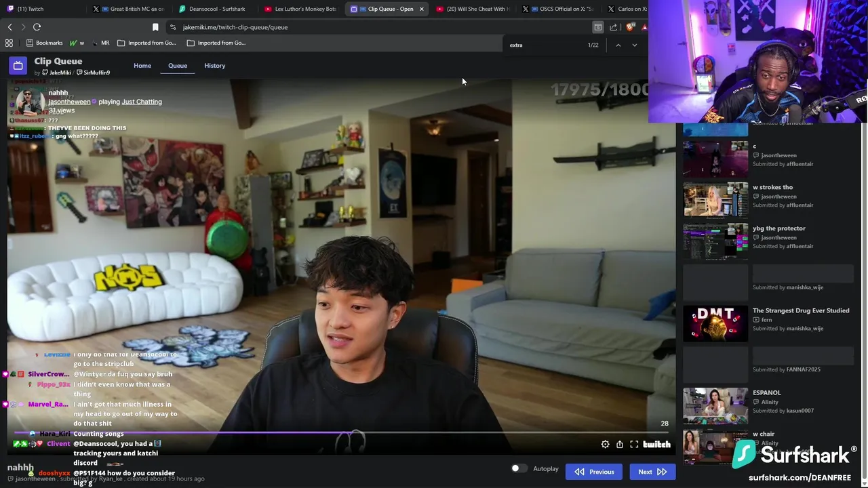The height and width of the screenshot is (488, 868).
Task: Toggle the reader view icon in address bar
Action: click(597, 27)
